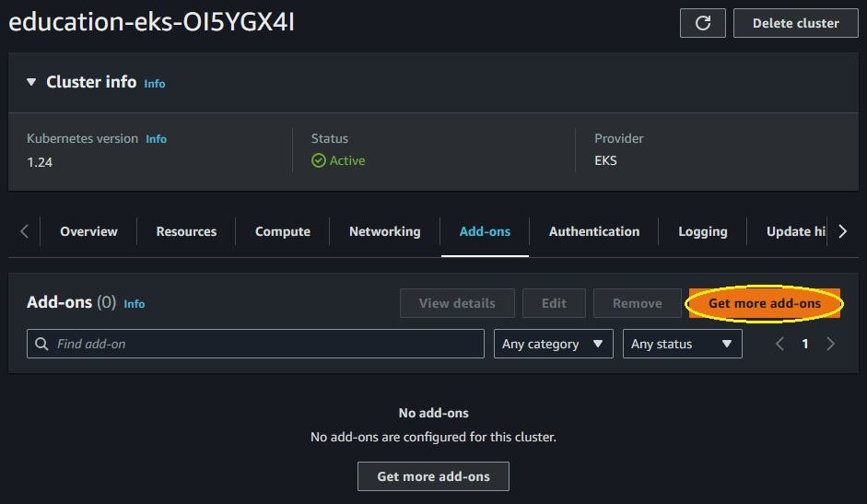
Task: Select page number 1 in pagination
Action: click(805, 344)
